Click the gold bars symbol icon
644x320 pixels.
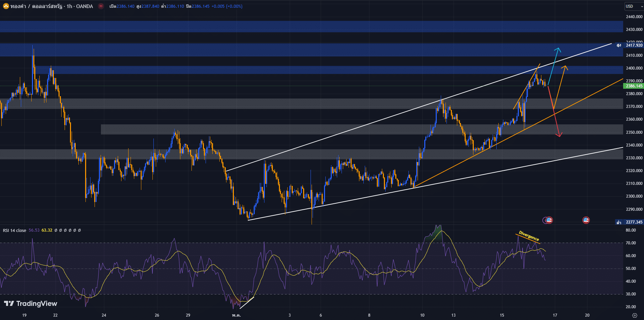(x=6, y=6)
